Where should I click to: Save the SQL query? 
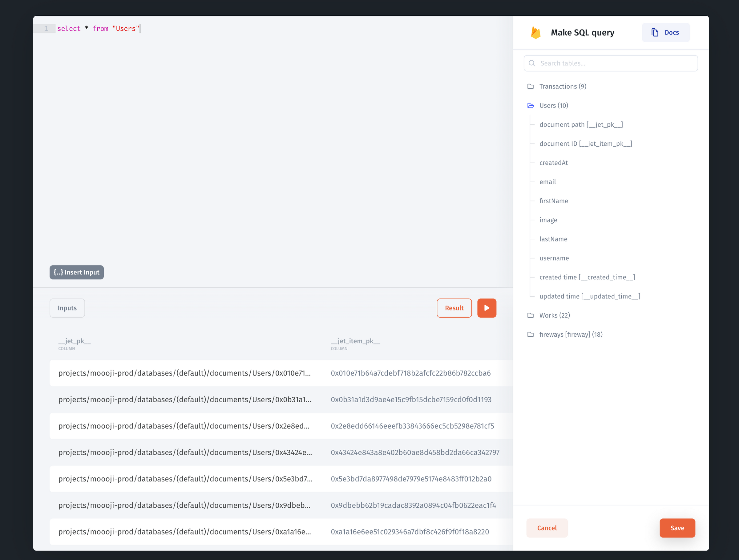click(677, 528)
